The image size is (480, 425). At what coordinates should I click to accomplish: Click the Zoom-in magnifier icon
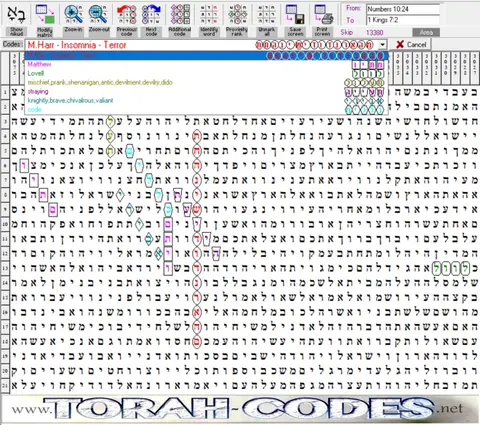pos(73,14)
